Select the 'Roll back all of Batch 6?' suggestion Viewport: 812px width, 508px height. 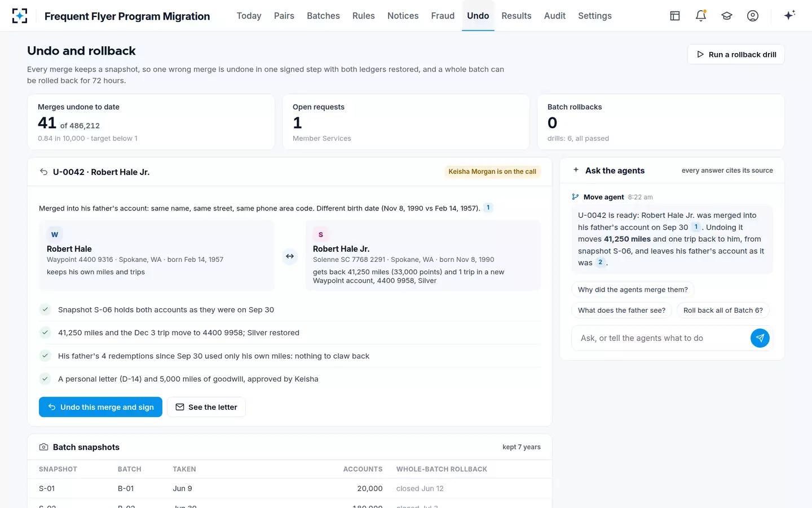[723, 310]
